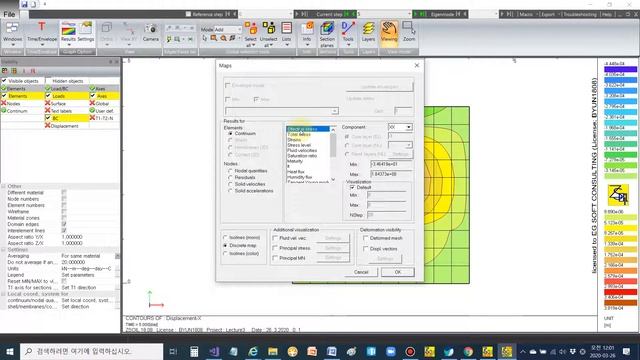Select Fluid velocities in results list
Screen dimensions: 640x360
pyautogui.click(x=302, y=150)
